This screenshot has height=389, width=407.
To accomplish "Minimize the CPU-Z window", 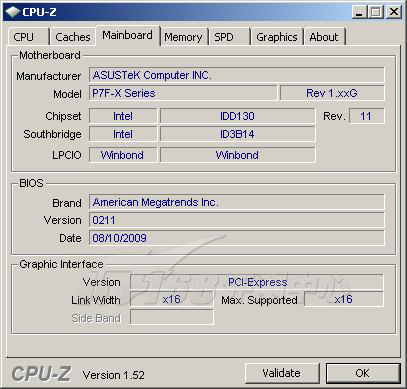I will (359, 12).
